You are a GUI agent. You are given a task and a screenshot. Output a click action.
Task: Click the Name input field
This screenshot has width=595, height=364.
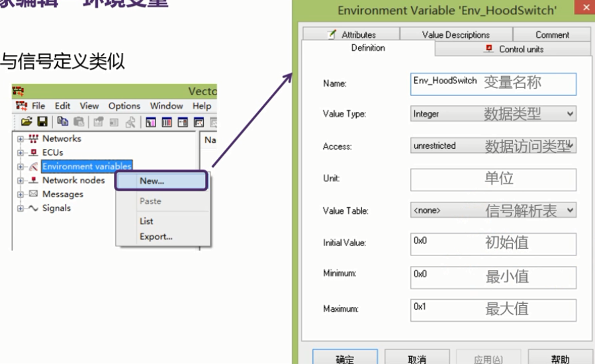(493, 84)
